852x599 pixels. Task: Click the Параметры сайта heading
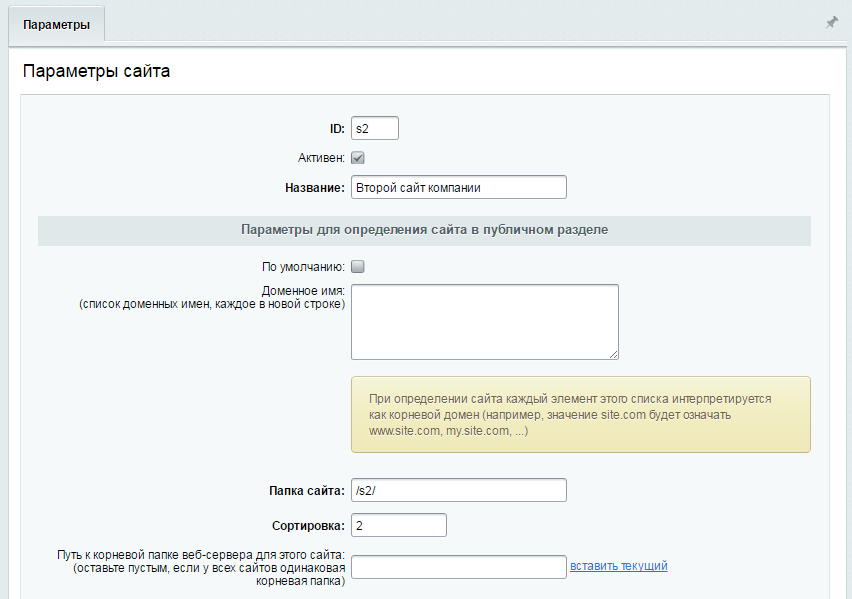pyautogui.click(x=96, y=71)
